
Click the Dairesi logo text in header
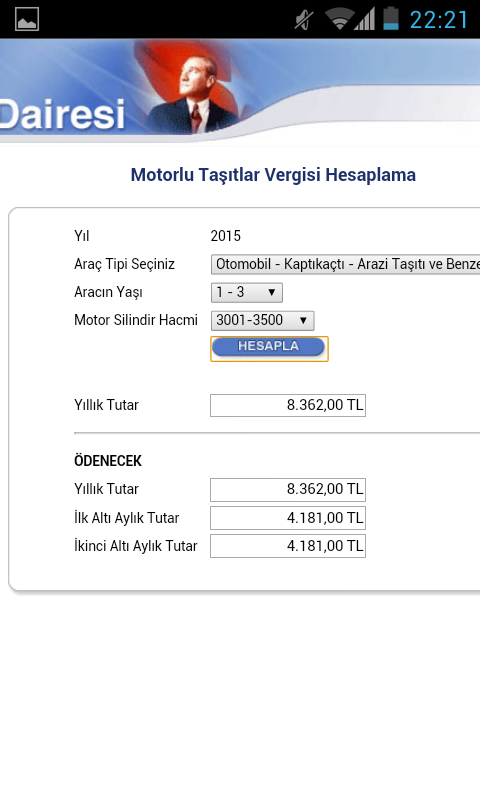62,114
